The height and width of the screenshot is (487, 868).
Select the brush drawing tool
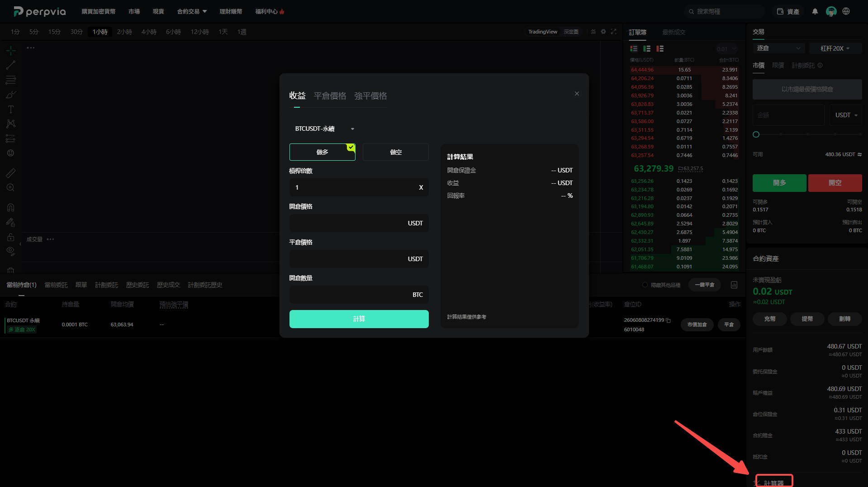coord(11,95)
